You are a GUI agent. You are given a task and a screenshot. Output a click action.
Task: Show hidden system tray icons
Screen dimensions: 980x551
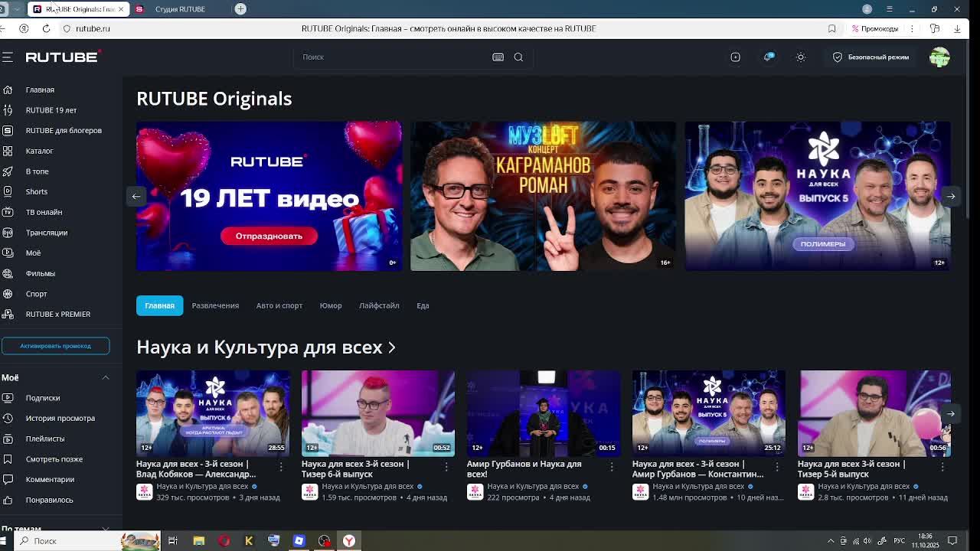(831, 541)
